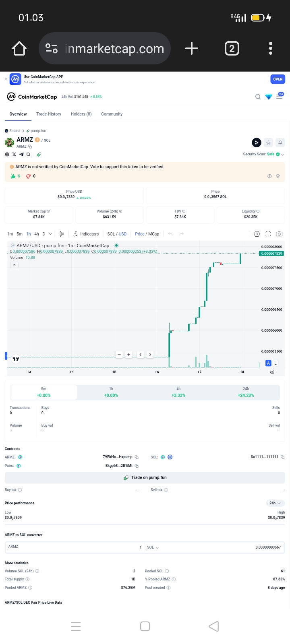
Task: Tap the blue diamond rewards icon
Action: [269, 97]
